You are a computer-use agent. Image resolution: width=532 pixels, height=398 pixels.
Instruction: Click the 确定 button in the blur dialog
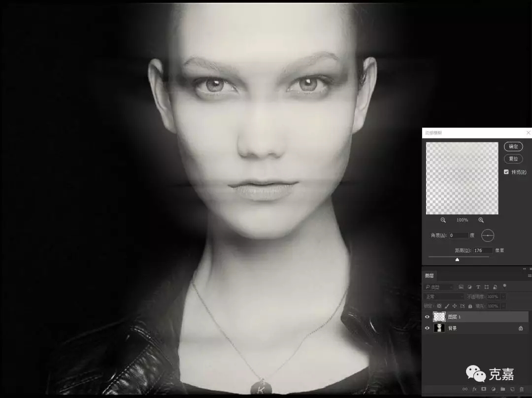point(513,146)
